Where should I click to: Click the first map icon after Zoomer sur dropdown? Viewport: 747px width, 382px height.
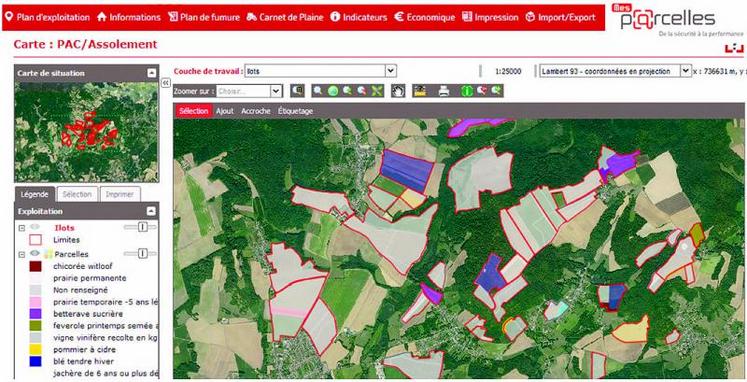298,90
